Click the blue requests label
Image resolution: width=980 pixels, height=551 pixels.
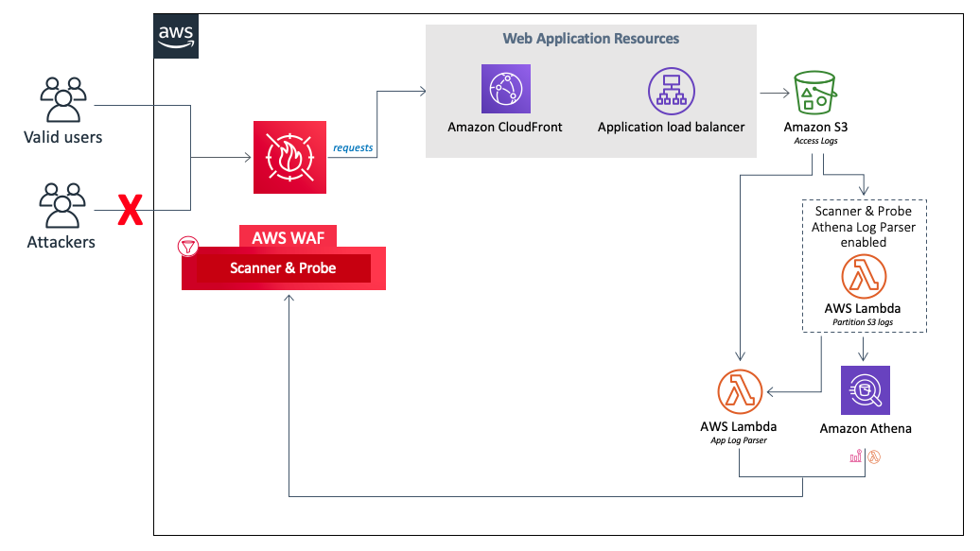pos(352,147)
